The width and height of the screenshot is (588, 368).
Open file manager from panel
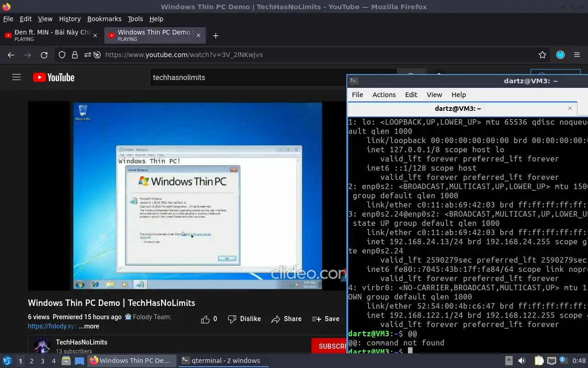coord(66,361)
